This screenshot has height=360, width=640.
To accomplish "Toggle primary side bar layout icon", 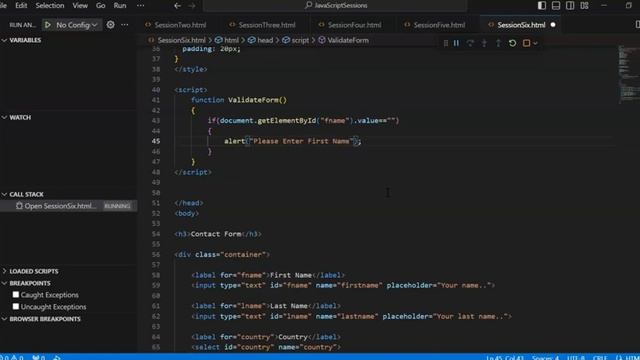I will [x=542, y=5].
